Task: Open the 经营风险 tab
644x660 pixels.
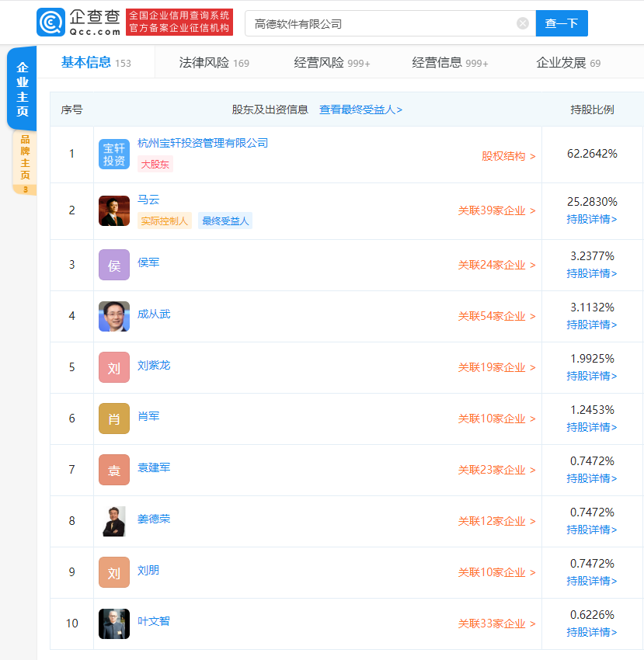Action: tap(332, 63)
